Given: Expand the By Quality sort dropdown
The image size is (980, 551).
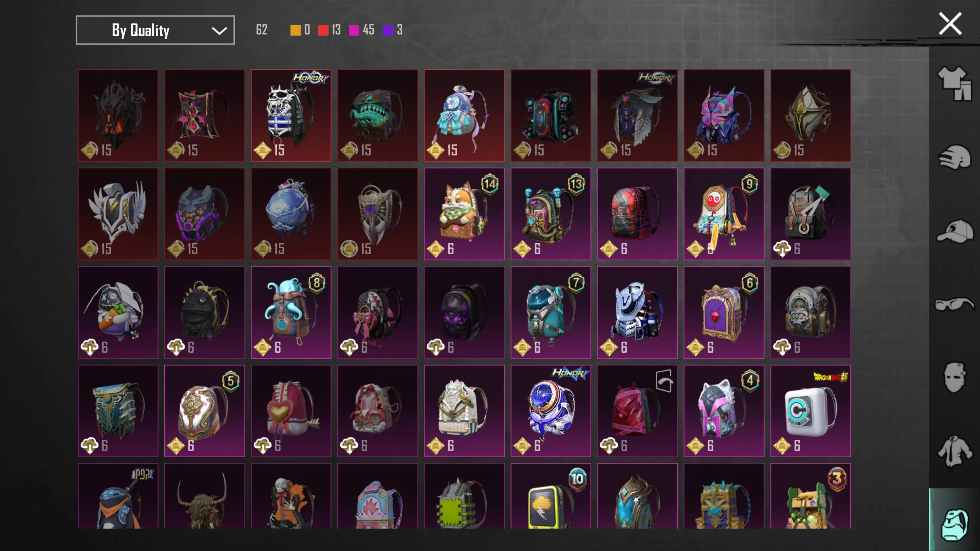Looking at the screenshot, I should 155,30.
